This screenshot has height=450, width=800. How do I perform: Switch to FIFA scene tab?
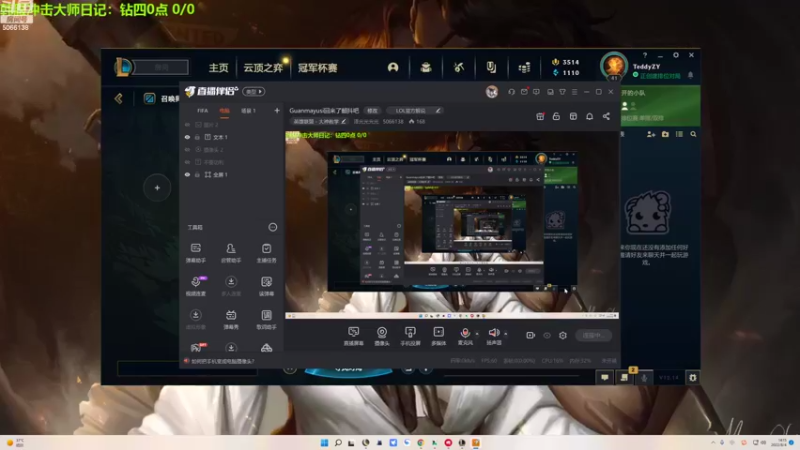click(x=203, y=111)
